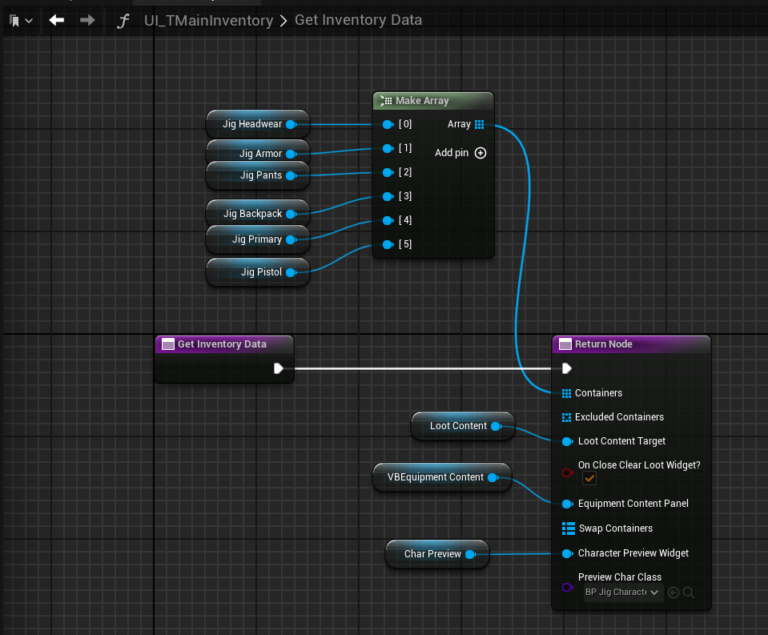Click the use-selected arrow icon beside class dropdown
Viewport: 768px width, 635px height.
tap(673, 592)
